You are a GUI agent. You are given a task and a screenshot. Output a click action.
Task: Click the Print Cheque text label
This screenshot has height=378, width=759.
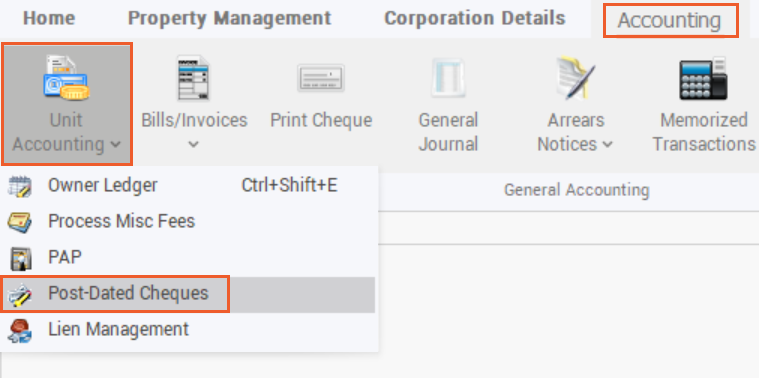point(321,120)
